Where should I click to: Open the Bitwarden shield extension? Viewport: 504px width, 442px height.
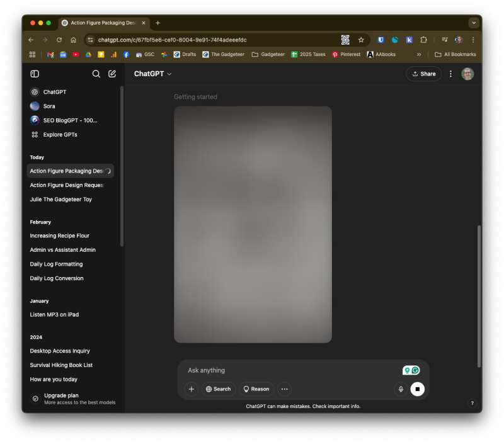(381, 40)
